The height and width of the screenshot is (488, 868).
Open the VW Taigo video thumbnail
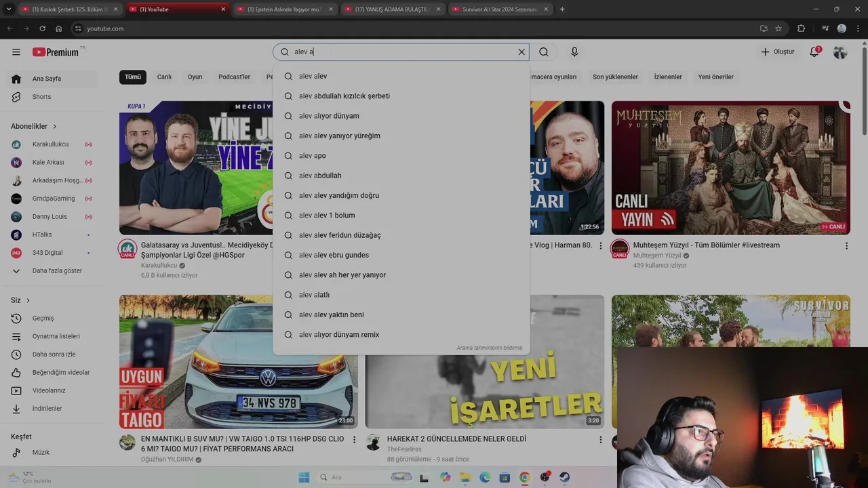point(239,361)
